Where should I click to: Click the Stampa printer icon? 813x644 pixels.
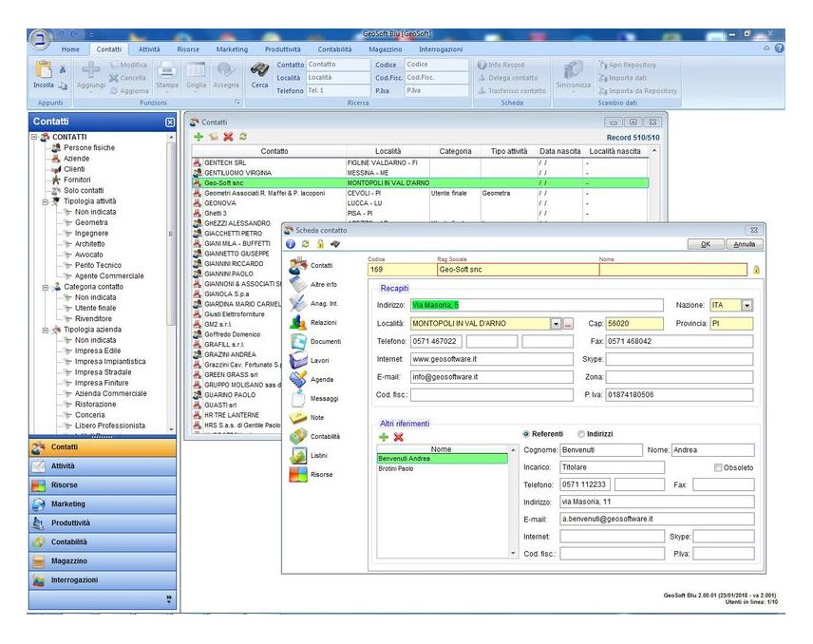[167, 70]
